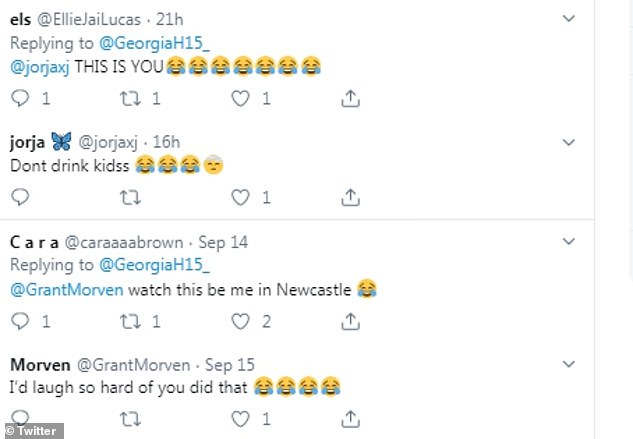The height and width of the screenshot is (439, 633).
Task: Like Cara's Newcastle tweet
Action: (241, 321)
